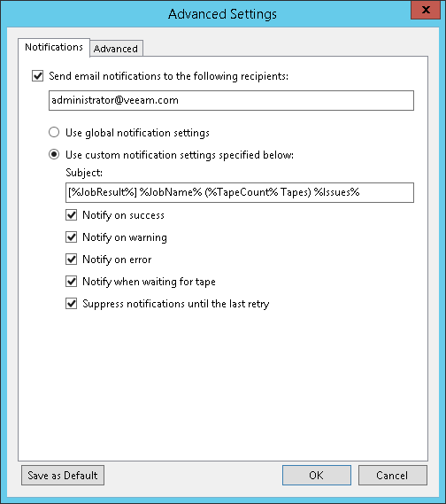Uncheck Suppress notifications until last retry
This screenshot has height=504, width=446.
point(72,304)
